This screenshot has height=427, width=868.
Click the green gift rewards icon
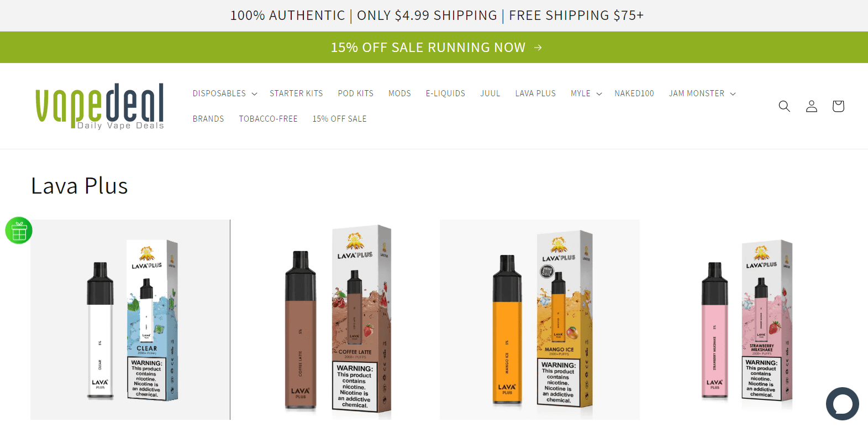pyautogui.click(x=19, y=231)
